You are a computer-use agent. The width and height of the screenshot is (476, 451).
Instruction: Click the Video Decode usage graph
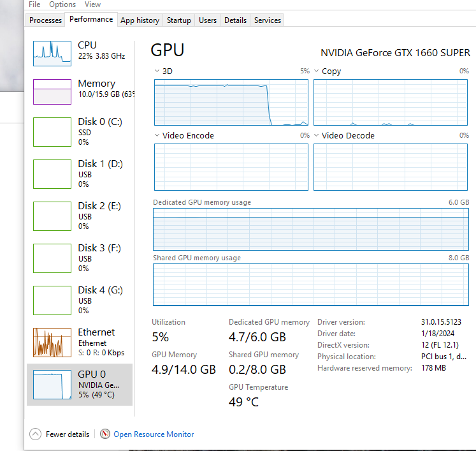(x=391, y=167)
